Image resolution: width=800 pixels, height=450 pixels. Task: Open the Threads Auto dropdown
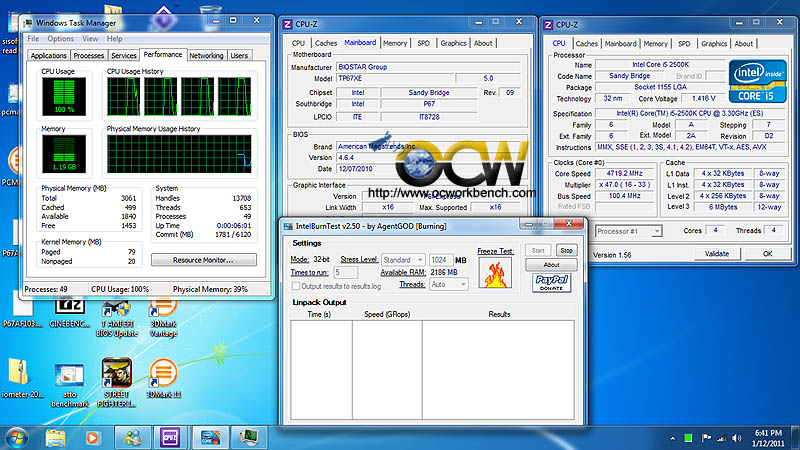[x=449, y=284]
